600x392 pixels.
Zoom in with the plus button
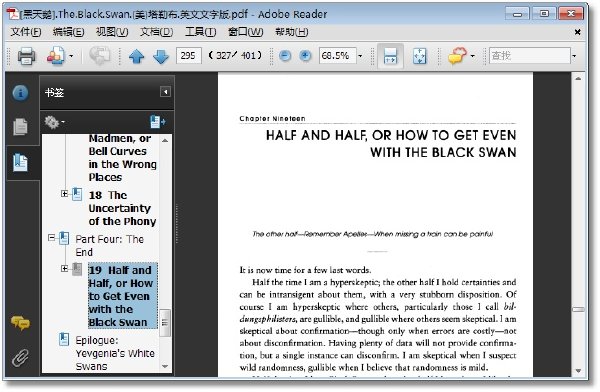305,56
